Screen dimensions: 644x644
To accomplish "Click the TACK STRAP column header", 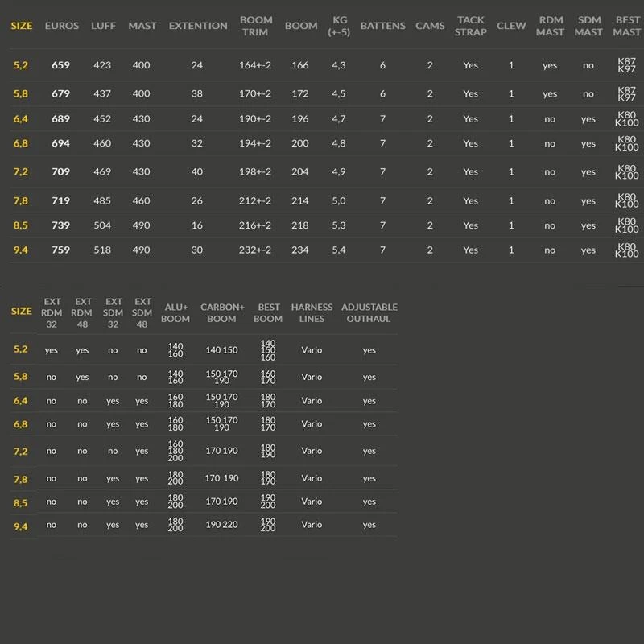I will click(x=471, y=26).
